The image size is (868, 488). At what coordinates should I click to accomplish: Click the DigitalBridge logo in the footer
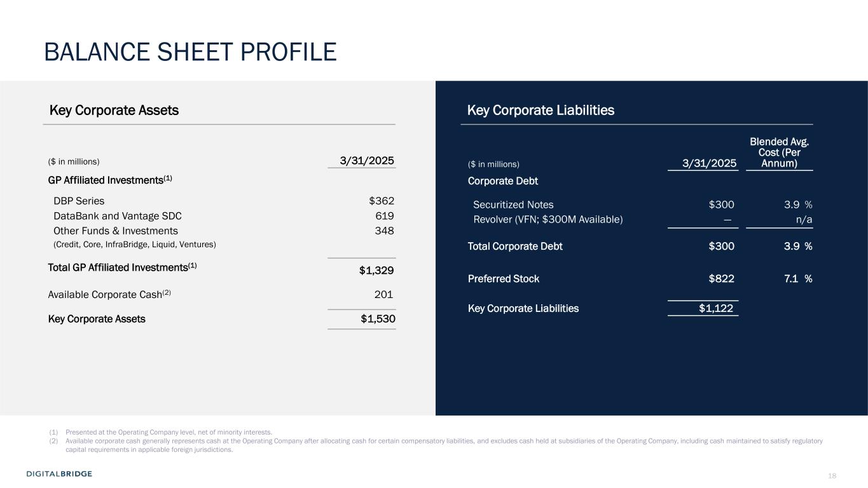coord(59,473)
